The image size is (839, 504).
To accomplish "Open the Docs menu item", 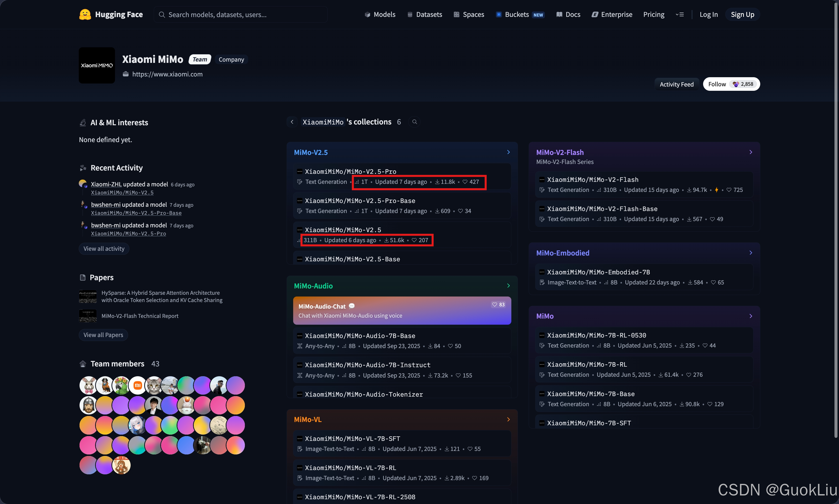I will pos(568,15).
